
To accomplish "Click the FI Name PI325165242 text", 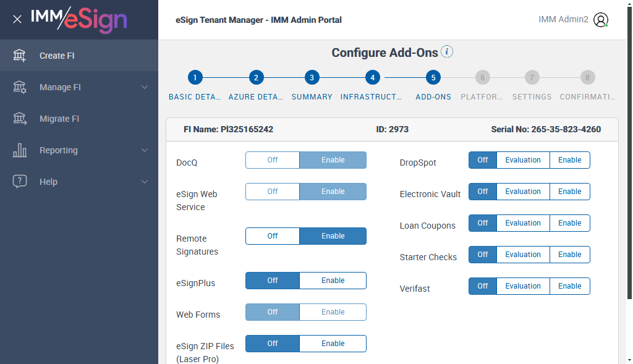I will tap(229, 129).
